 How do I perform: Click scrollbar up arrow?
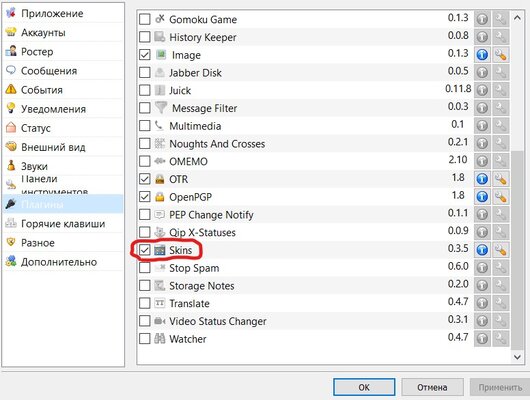coord(517,18)
